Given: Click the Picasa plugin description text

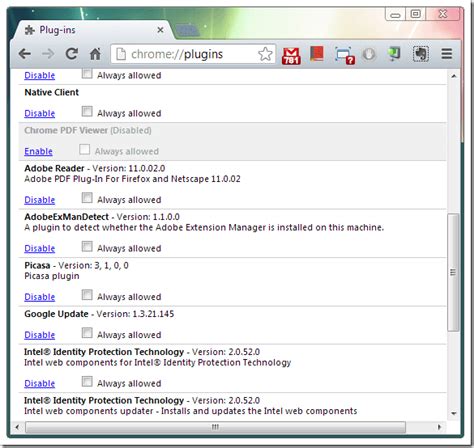Looking at the screenshot, I should coord(52,276).
